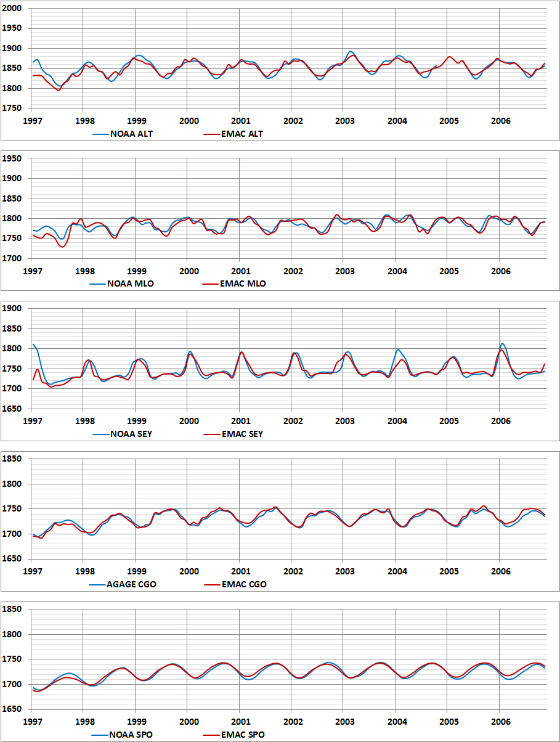
Task: Click the 2006 x-axis label in the SEY chart
Action: [501, 422]
